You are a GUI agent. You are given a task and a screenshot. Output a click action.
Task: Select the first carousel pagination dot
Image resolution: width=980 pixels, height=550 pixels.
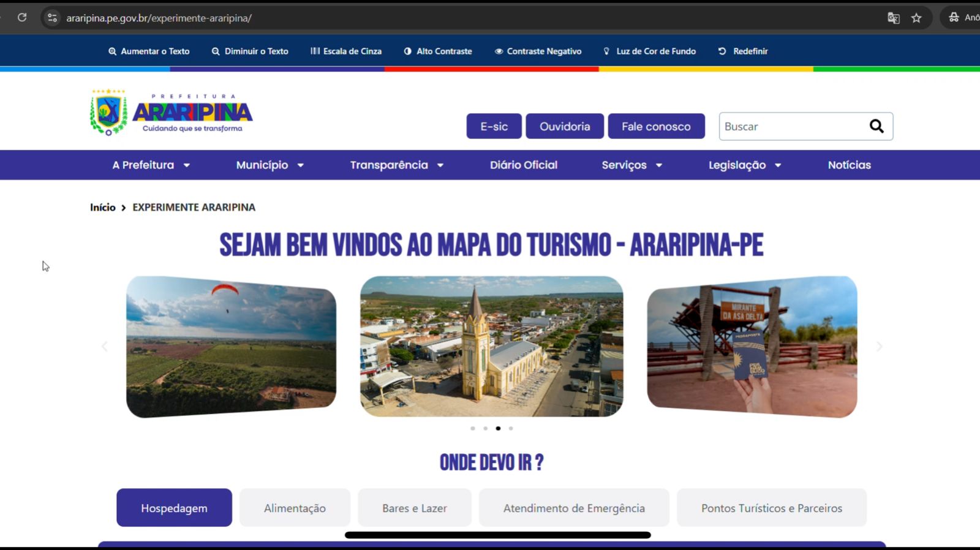[473, 428]
